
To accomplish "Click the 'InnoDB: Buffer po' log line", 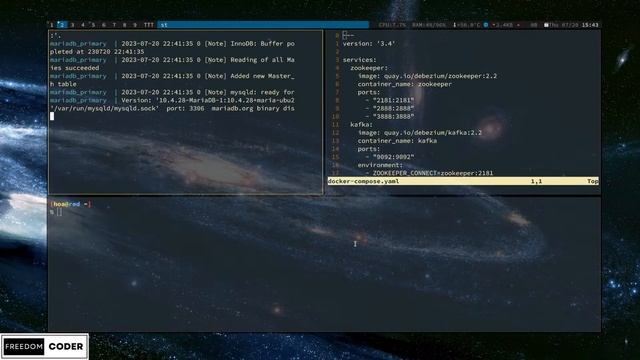I will tap(172, 44).
